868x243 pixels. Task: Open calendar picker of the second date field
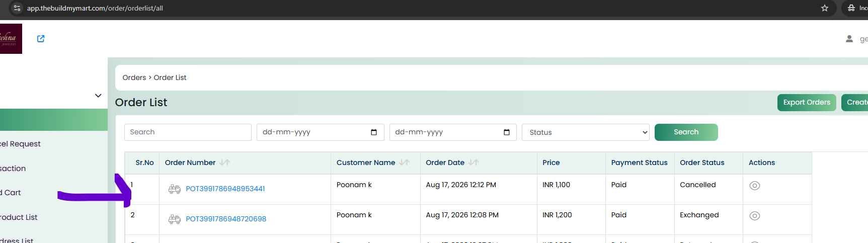pos(507,132)
